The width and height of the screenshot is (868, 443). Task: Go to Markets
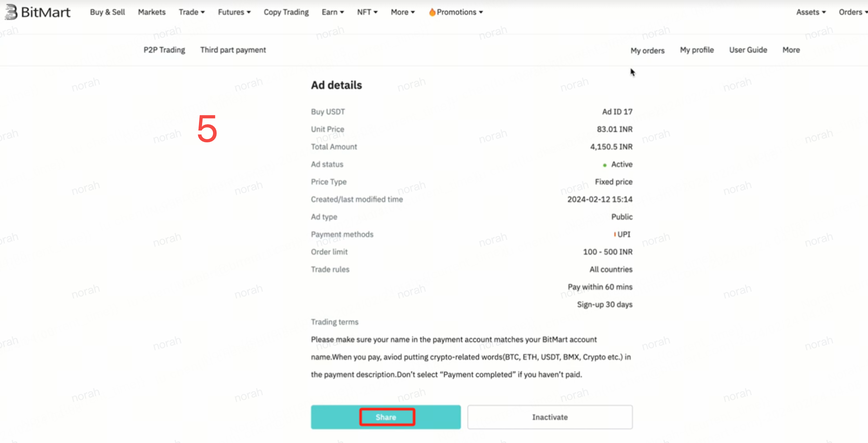(152, 12)
